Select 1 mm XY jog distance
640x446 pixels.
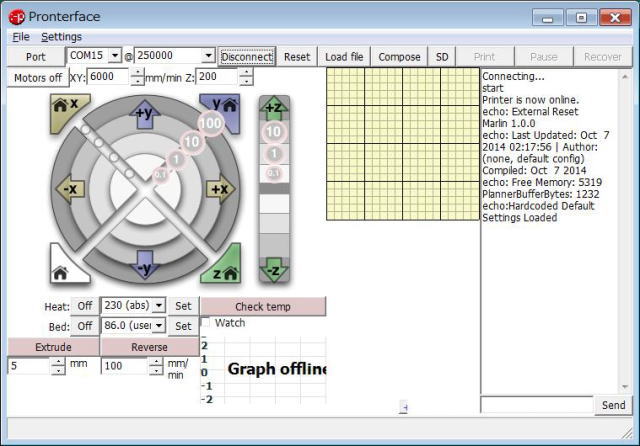point(176,159)
